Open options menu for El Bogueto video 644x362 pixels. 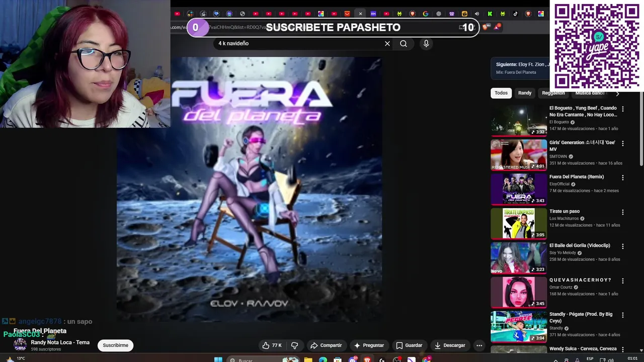point(623,109)
